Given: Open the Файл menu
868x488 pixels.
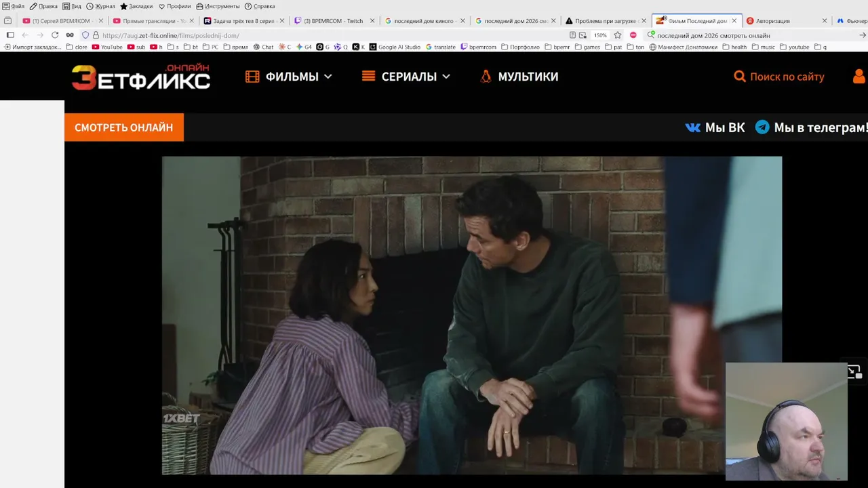Looking at the screenshot, I should (x=14, y=6).
